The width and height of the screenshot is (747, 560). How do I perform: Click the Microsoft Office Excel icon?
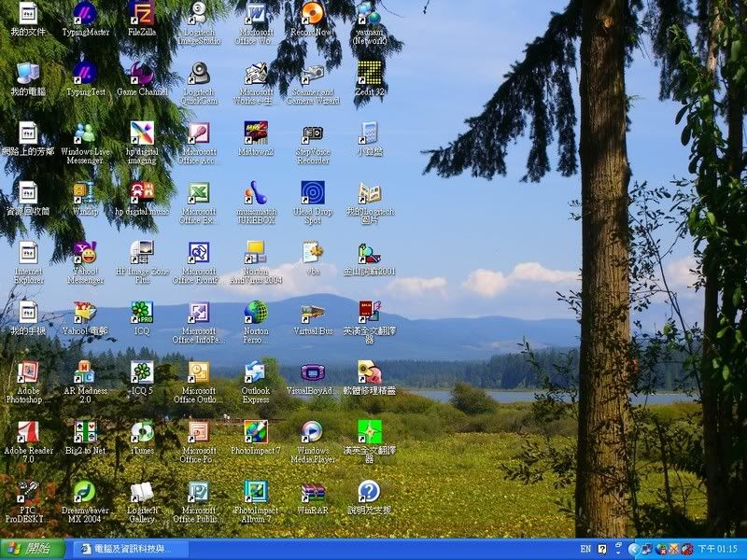tap(199, 192)
